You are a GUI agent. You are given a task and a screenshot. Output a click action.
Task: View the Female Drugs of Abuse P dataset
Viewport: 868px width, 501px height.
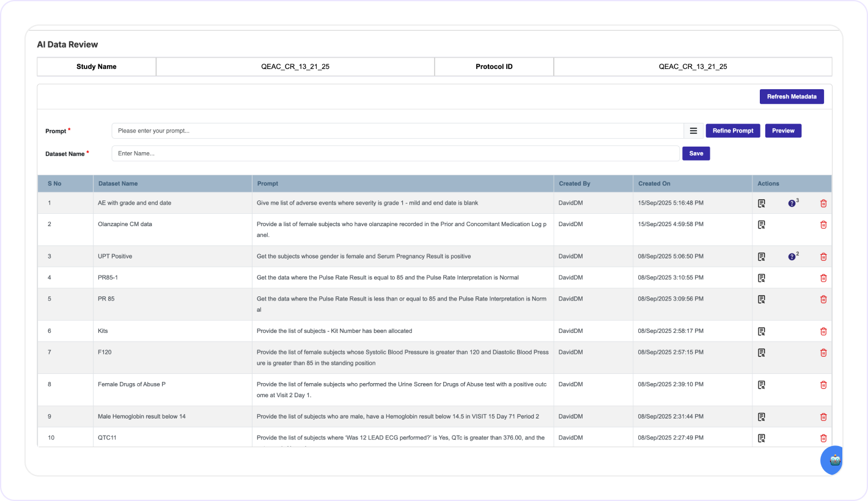click(762, 384)
